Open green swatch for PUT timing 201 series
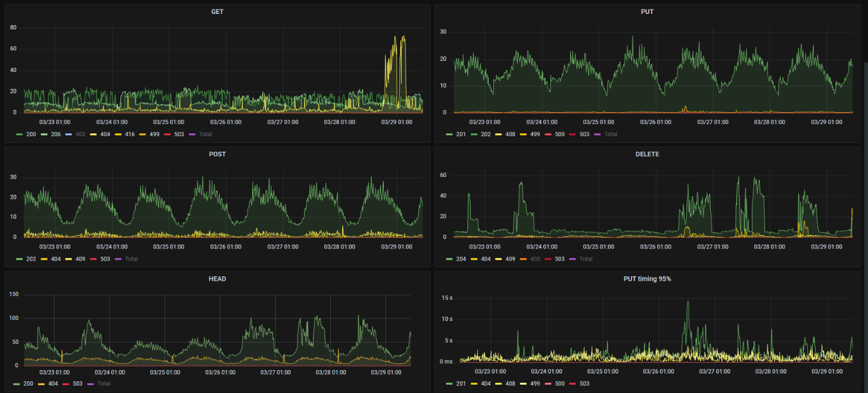The width and height of the screenshot is (868, 393). point(450,384)
